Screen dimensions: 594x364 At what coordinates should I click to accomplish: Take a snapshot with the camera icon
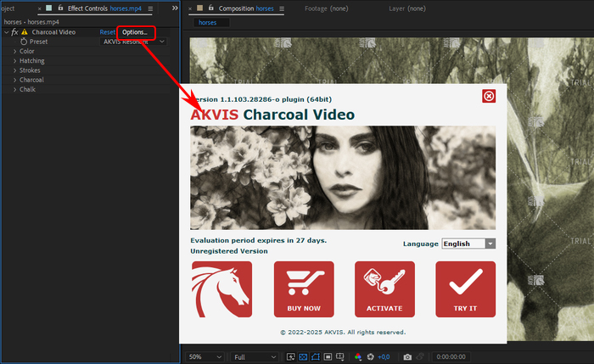click(x=407, y=357)
